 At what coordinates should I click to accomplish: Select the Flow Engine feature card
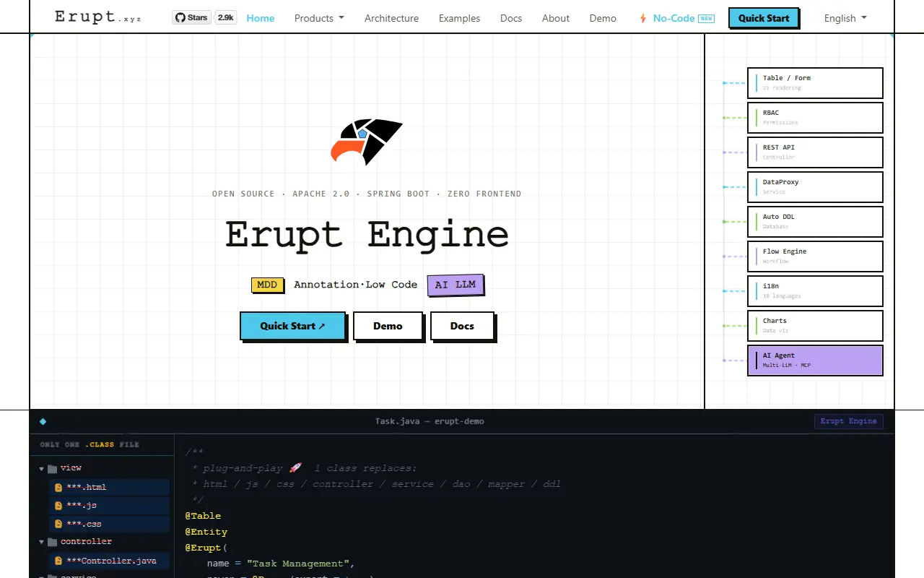click(x=815, y=256)
